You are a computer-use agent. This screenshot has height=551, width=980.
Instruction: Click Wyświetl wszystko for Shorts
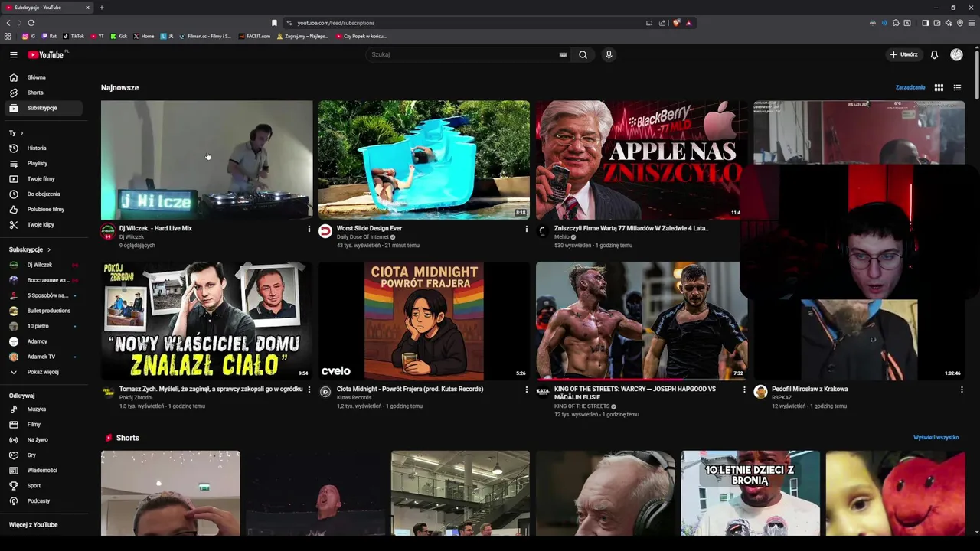pyautogui.click(x=936, y=438)
